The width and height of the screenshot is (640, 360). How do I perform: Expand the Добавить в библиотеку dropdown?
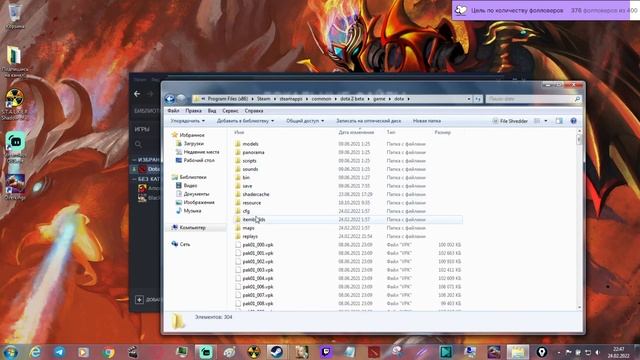(245, 121)
